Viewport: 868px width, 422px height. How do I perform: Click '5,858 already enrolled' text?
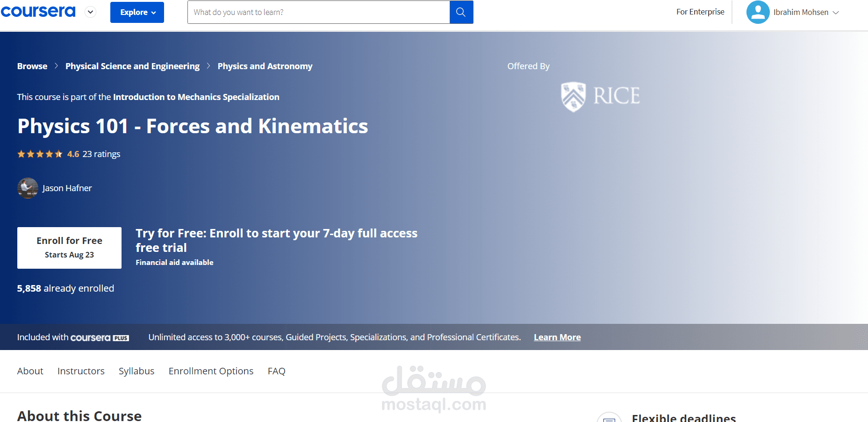pos(65,288)
